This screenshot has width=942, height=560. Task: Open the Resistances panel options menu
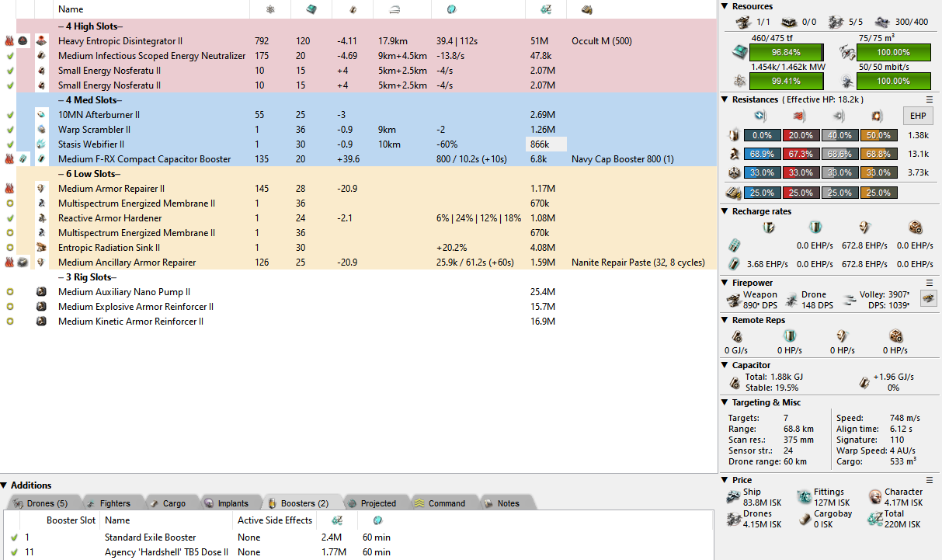(x=930, y=100)
